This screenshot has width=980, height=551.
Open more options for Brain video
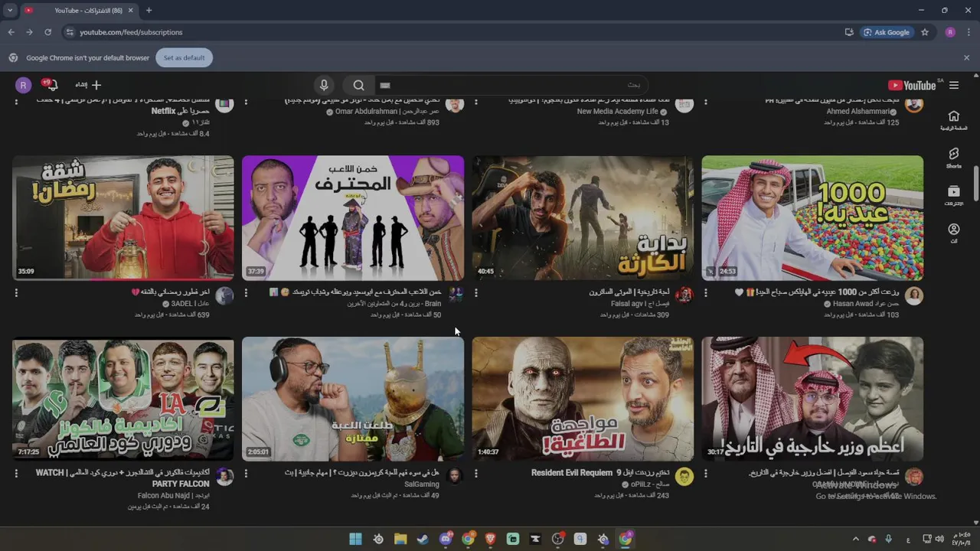pos(246,292)
